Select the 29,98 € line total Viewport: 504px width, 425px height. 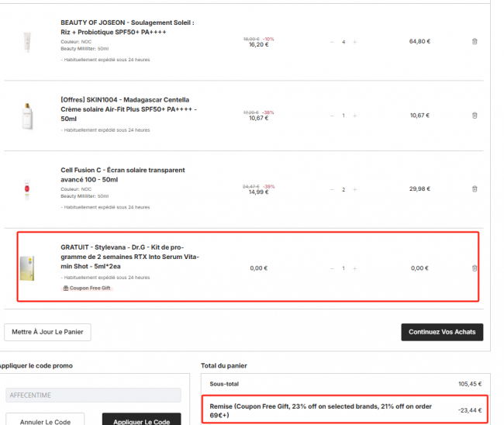[x=419, y=189]
